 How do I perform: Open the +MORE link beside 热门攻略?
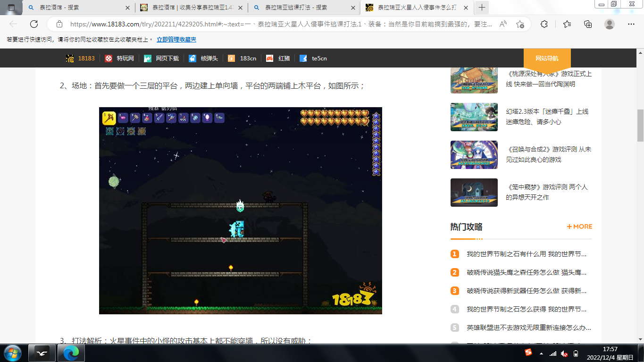point(579,227)
